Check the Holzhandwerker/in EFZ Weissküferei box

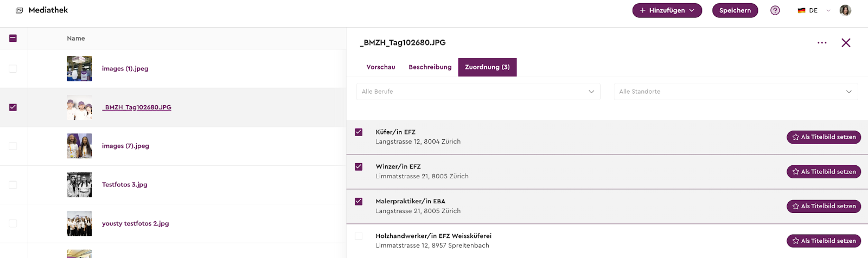pyautogui.click(x=359, y=236)
